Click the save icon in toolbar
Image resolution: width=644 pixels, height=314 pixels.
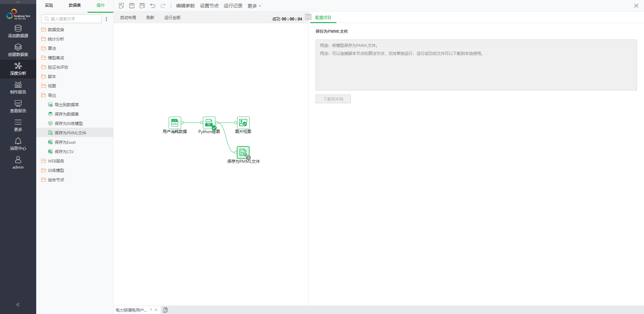pyautogui.click(x=132, y=6)
